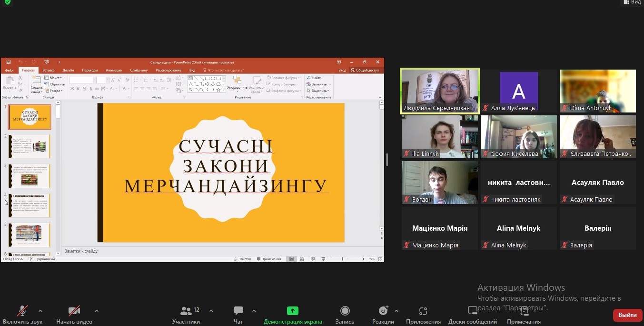Screen dimensions: 644x326
Task: Click the green Демонстрация экрана share icon
Action: 292,311
